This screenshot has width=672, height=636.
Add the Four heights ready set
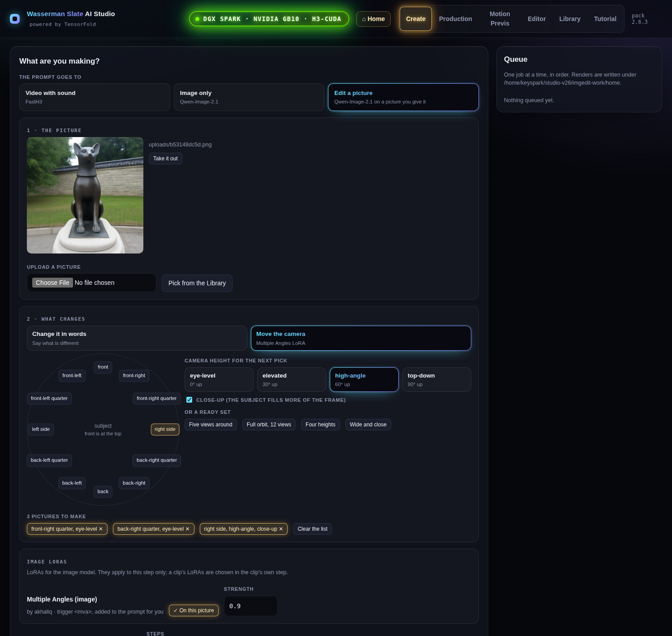click(x=320, y=425)
